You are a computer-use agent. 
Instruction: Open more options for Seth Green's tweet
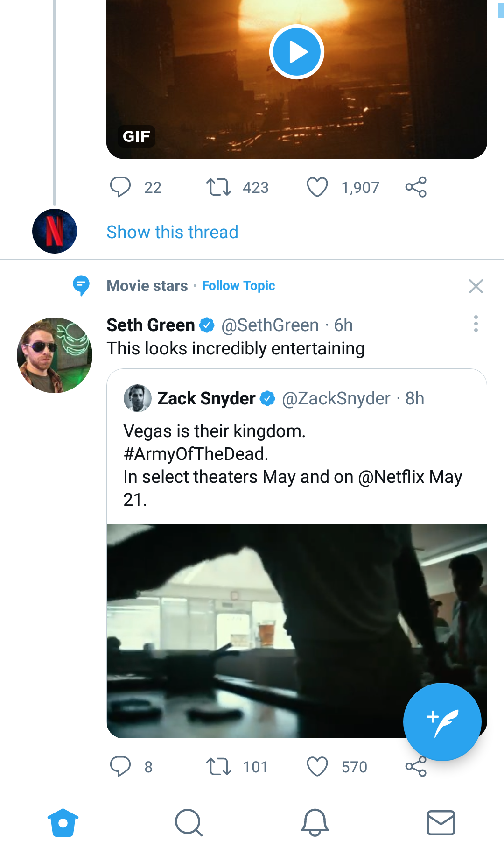pos(476,324)
